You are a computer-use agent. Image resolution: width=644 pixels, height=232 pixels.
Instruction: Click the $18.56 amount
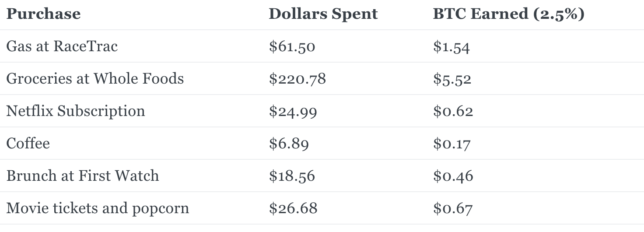(292, 176)
